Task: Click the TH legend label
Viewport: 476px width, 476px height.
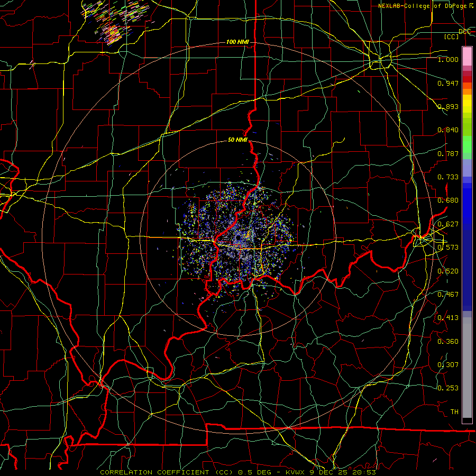Action: (x=454, y=412)
